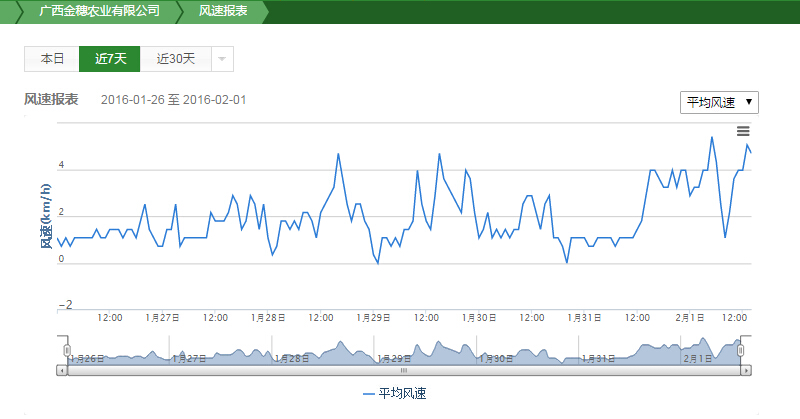Select the 近7天 time range
Screen dimensions: 800x419
(110, 59)
